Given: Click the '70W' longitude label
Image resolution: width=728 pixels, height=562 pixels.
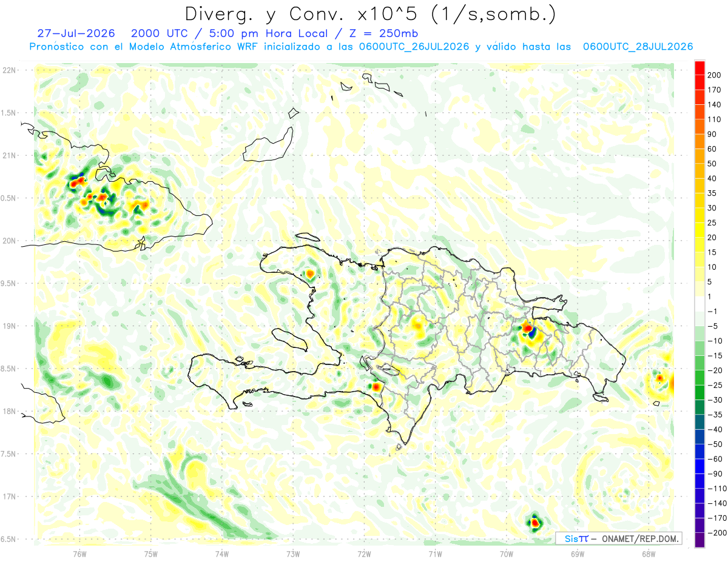Looking at the screenshot, I should click(506, 554).
